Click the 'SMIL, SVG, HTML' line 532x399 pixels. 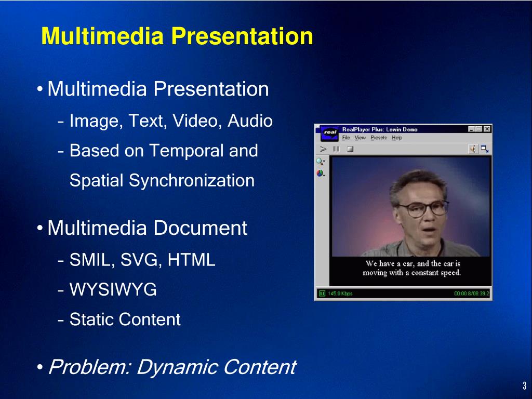pyautogui.click(x=142, y=260)
